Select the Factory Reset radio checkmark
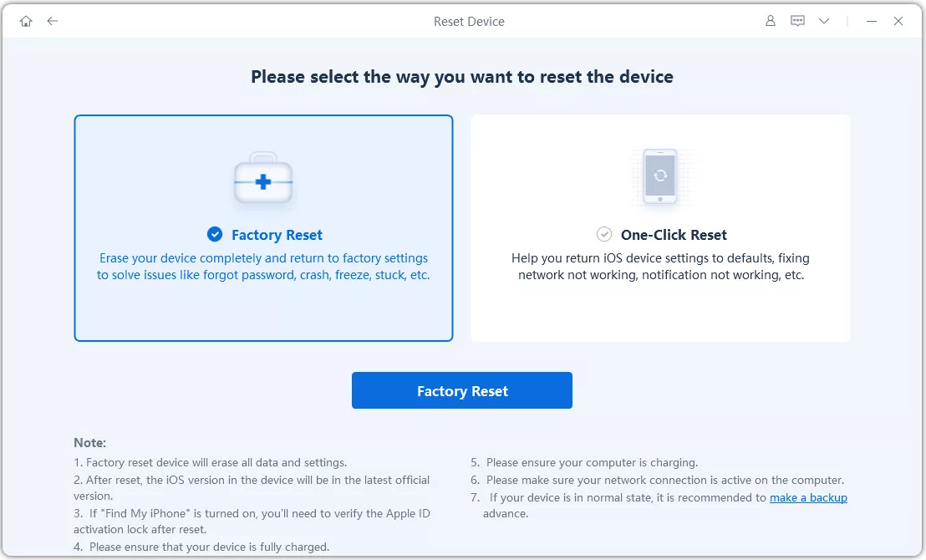 click(215, 235)
